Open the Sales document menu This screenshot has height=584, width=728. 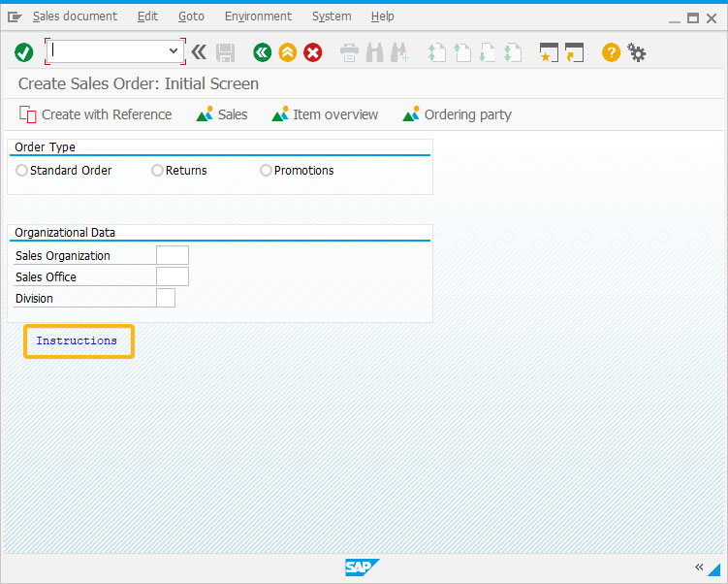coord(75,16)
